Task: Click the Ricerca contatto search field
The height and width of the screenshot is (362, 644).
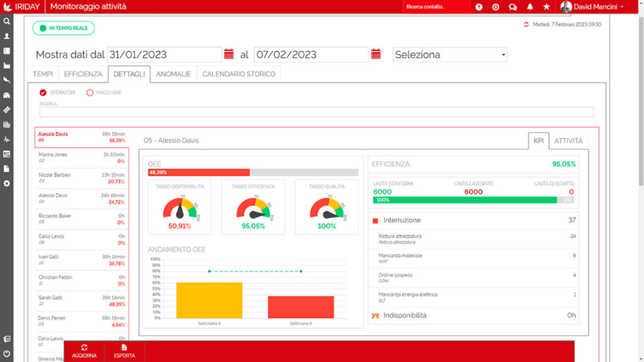Action: pyautogui.click(x=436, y=7)
